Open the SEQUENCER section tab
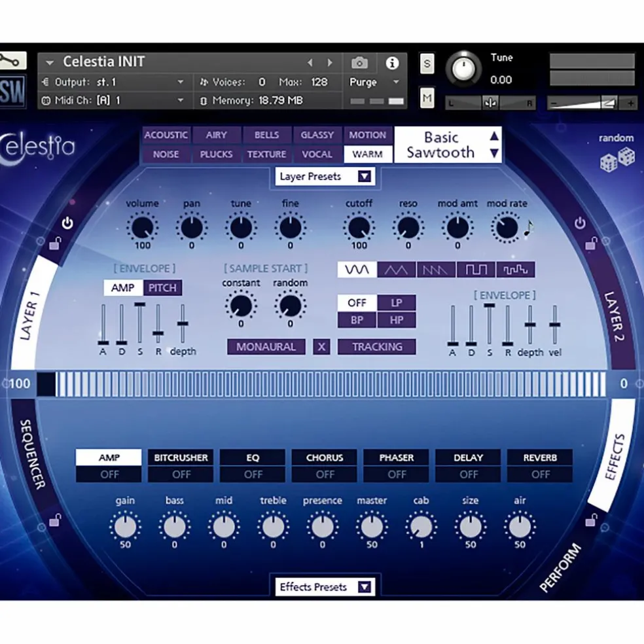 [x=32, y=454]
